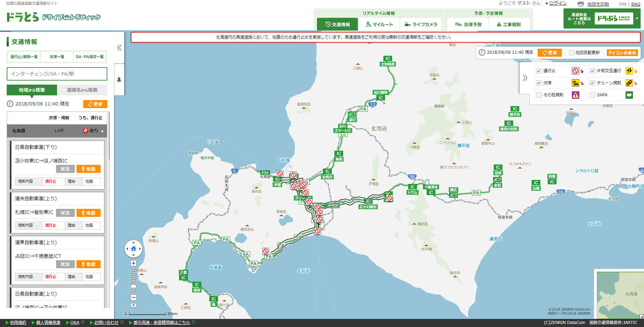This screenshot has width=644, height=327.
Task: Open the ログイン link
Action: [558, 3]
